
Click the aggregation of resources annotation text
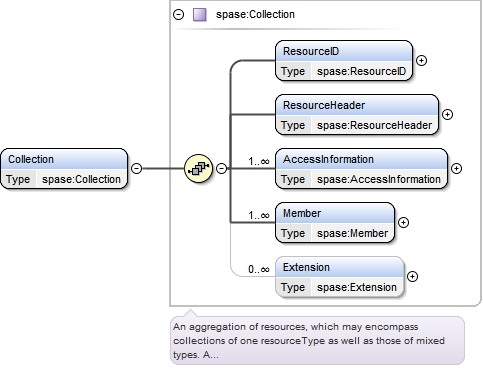click(x=309, y=341)
